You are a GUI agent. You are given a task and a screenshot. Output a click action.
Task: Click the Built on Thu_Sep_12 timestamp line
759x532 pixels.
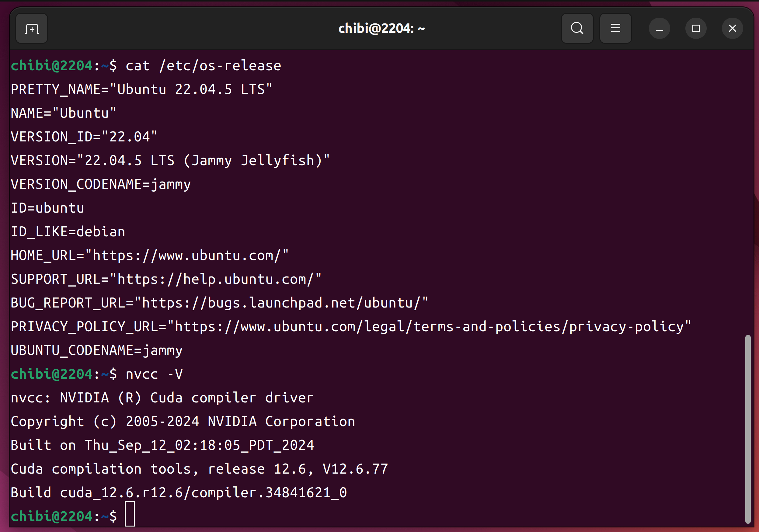tap(162, 445)
